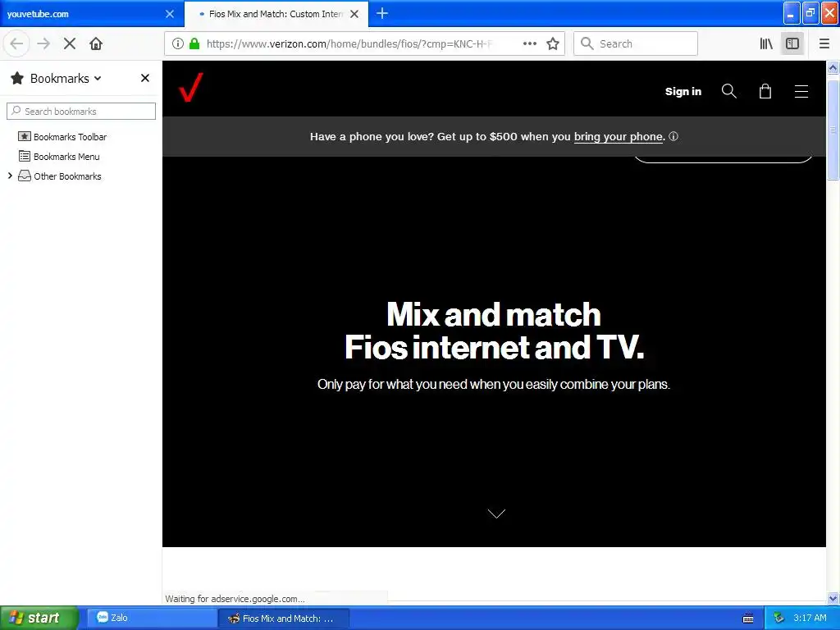Click the Verizon red checkmark logo

191,87
